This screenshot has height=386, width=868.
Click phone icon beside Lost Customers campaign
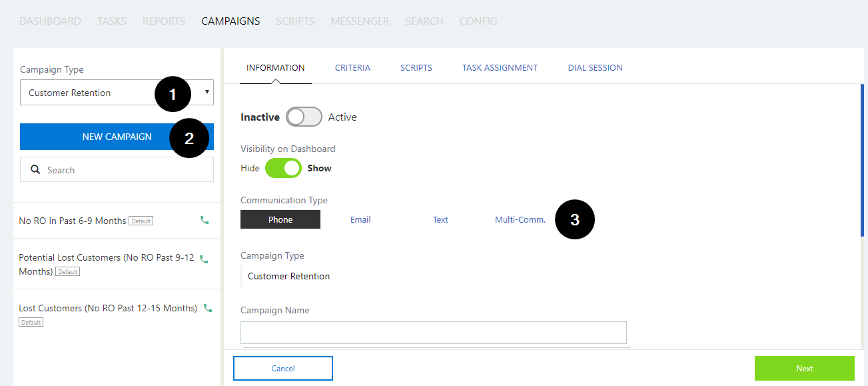208,308
